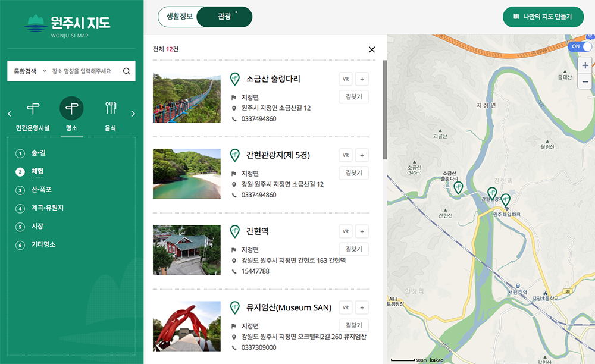This screenshot has height=364, width=595.
Task: Click the marker icon beside 뮤지엄산
Action: tap(235, 307)
